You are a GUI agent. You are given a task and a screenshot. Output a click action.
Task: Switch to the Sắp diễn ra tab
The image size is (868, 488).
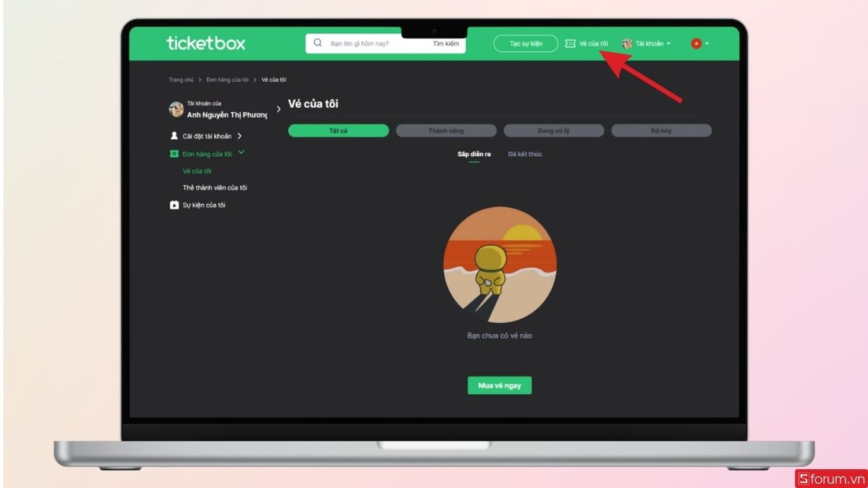[x=475, y=154]
